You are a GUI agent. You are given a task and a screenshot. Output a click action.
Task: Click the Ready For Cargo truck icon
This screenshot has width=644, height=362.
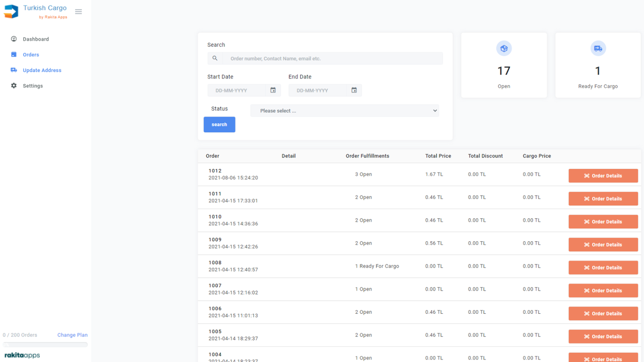point(598,48)
